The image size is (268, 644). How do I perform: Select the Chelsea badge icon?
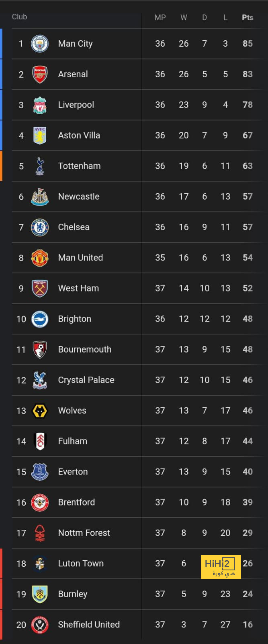coord(40,227)
